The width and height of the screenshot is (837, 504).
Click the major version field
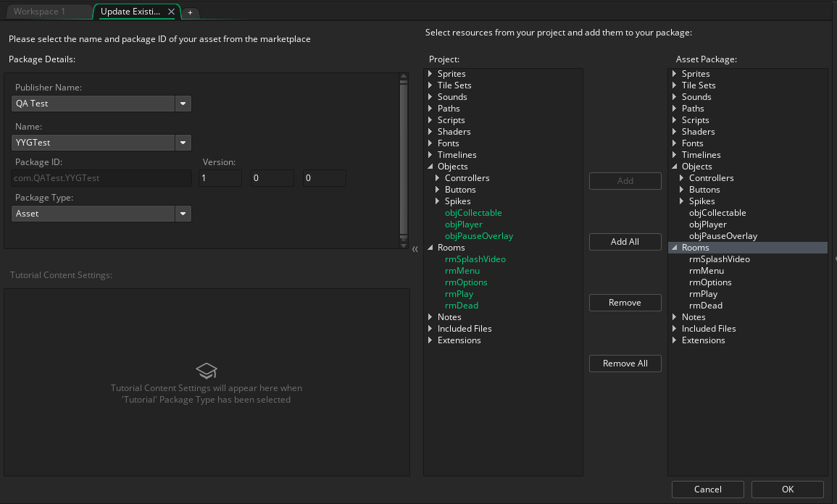click(x=220, y=178)
